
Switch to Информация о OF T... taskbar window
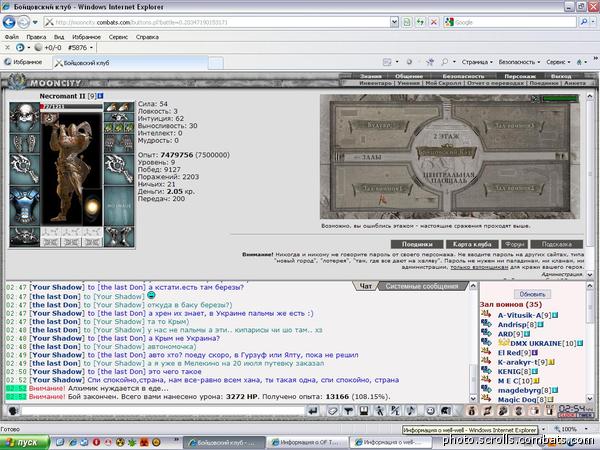(307, 442)
